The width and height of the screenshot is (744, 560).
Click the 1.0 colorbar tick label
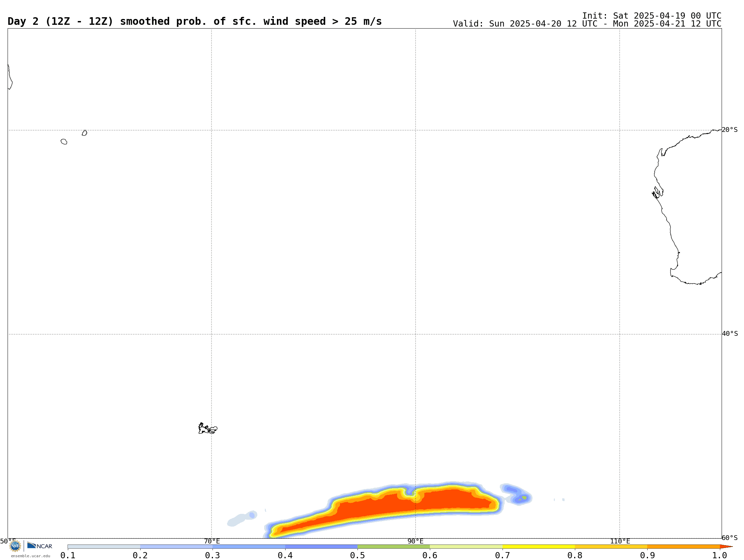click(720, 555)
